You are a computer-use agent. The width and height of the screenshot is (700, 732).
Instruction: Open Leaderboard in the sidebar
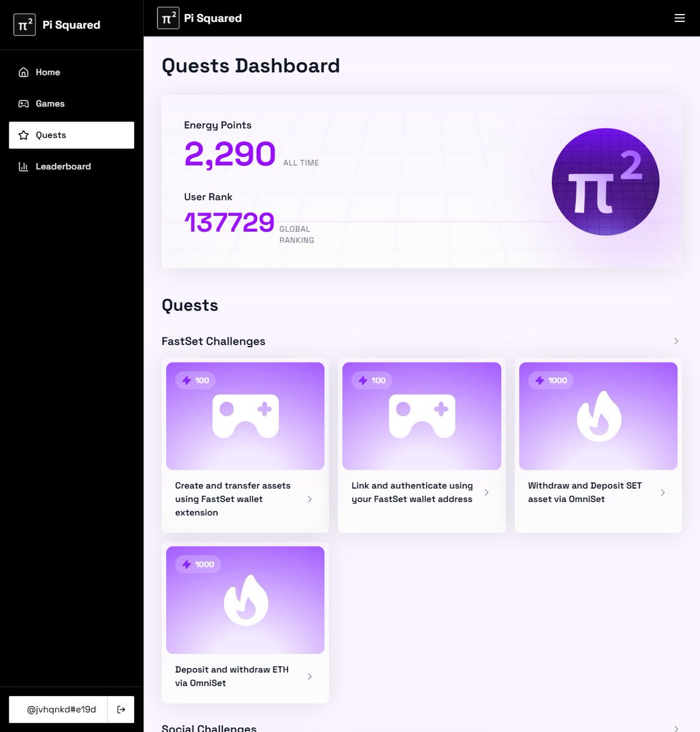point(71,167)
